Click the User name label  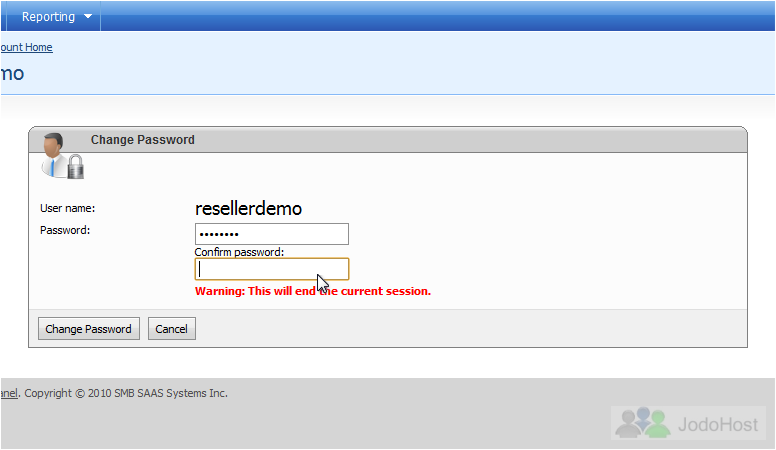67,208
